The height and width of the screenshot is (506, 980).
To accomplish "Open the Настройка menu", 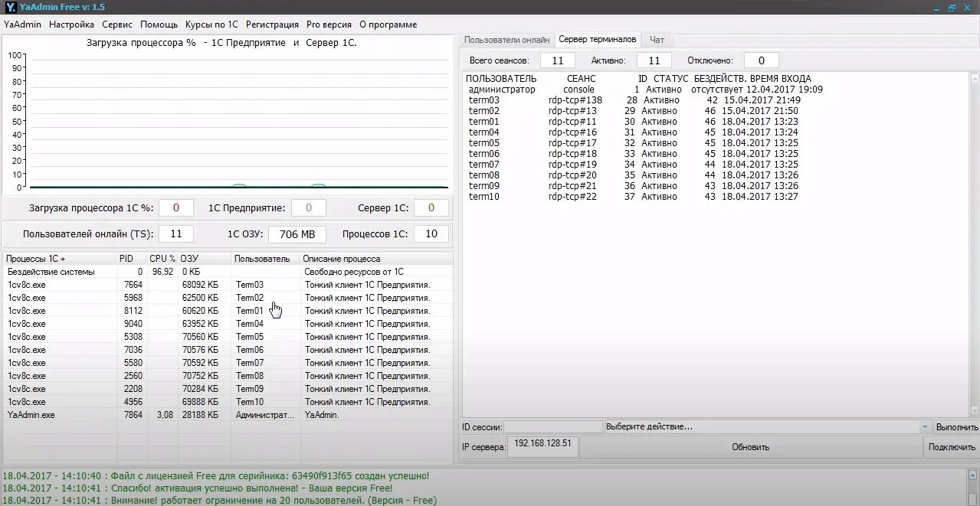I will (x=71, y=24).
